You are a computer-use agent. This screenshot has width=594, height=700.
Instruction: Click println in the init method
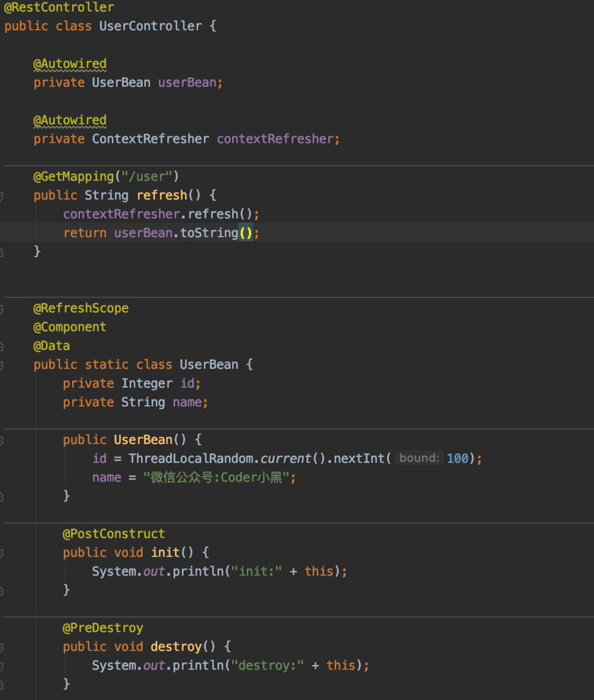(198, 571)
